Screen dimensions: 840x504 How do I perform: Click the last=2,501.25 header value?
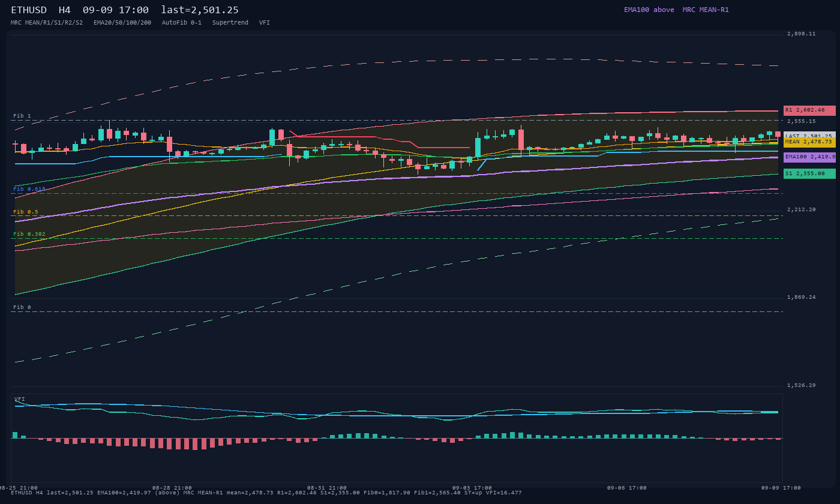[200, 10]
